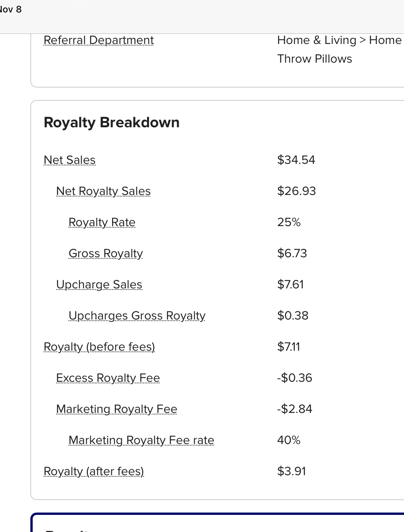Click the Royalty Breakdown heading
The width and height of the screenshot is (404, 532).
point(112,123)
